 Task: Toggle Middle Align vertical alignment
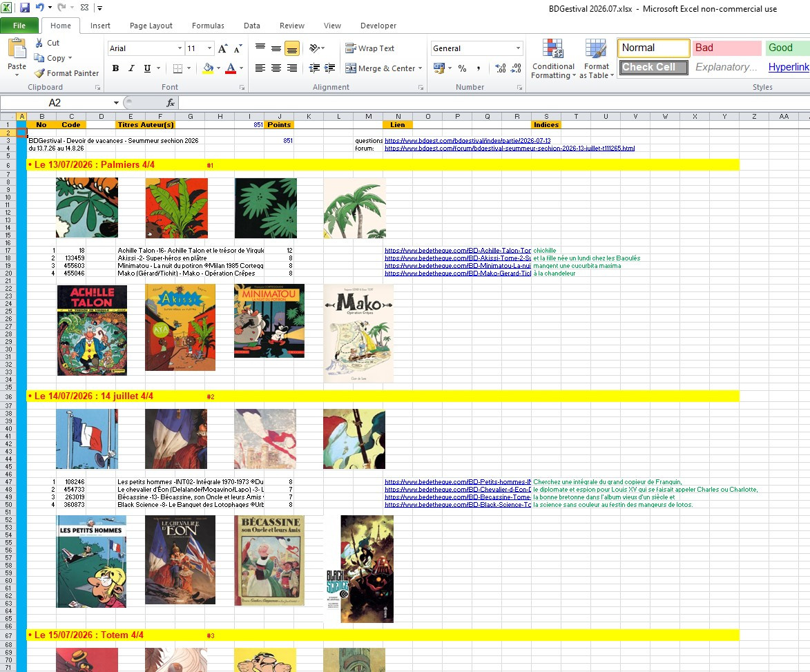(x=276, y=48)
